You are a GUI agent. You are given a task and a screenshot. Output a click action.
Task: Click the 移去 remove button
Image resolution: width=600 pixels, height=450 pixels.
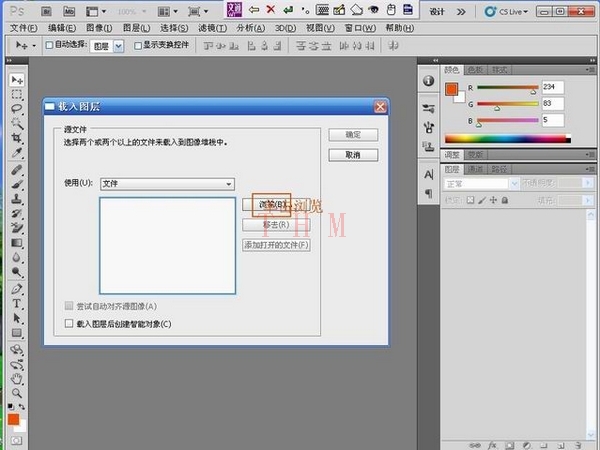(x=276, y=225)
